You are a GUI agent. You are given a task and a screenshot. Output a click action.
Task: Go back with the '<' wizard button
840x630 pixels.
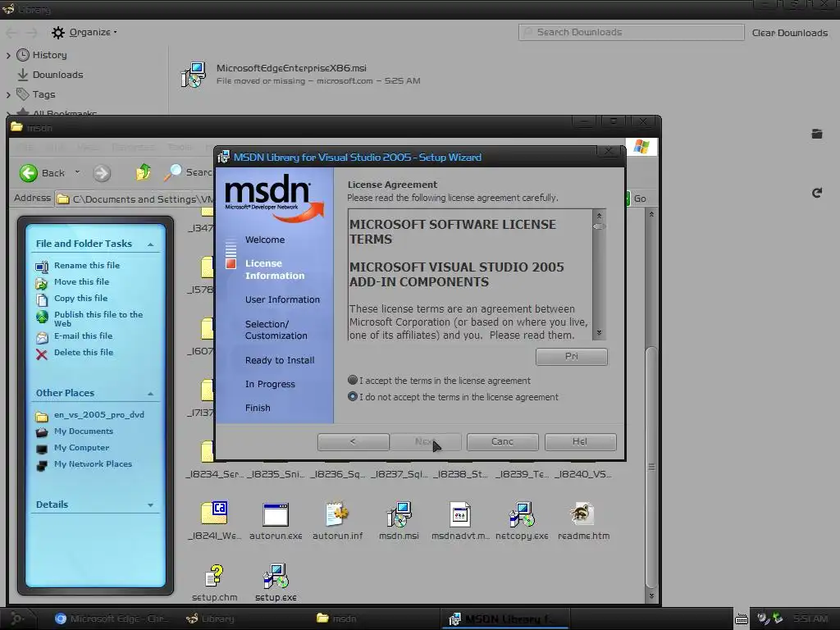coord(353,442)
